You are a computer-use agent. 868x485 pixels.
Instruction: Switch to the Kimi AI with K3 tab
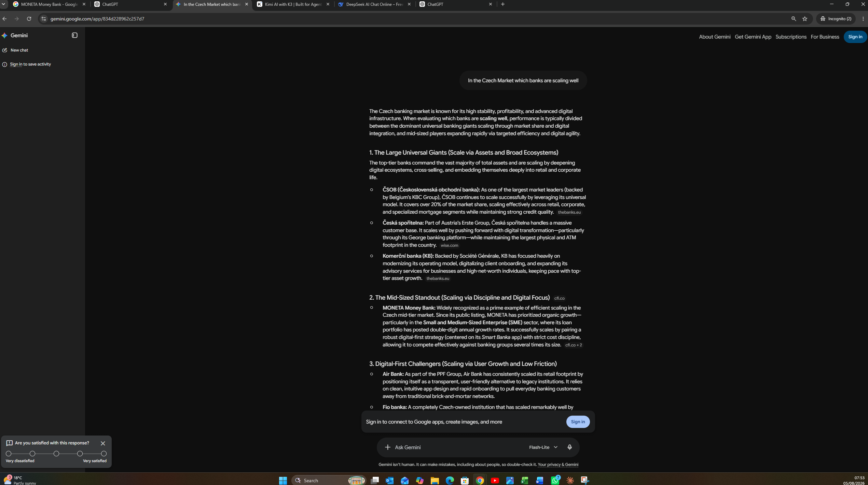(x=293, y=4)
